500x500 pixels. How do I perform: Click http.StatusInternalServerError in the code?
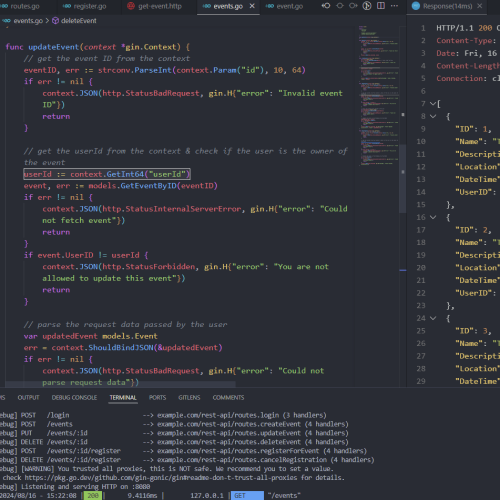172,209
